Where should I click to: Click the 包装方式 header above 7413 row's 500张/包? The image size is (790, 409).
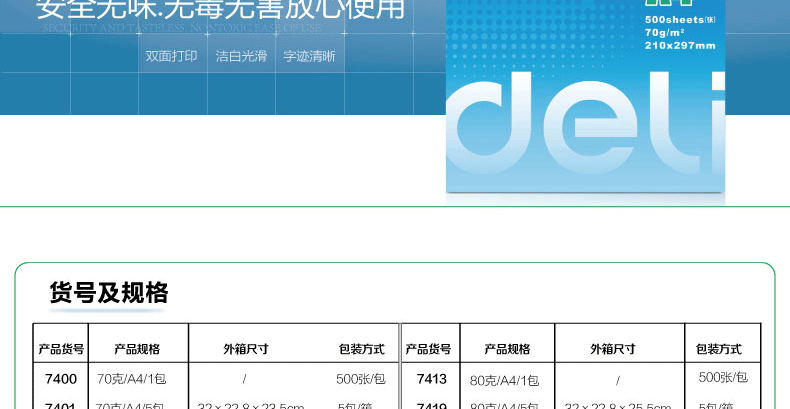click(719, 349)
